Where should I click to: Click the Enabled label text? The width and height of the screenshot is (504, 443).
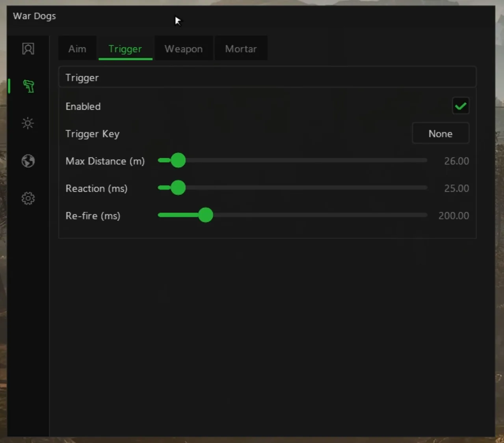coord(83,107)
